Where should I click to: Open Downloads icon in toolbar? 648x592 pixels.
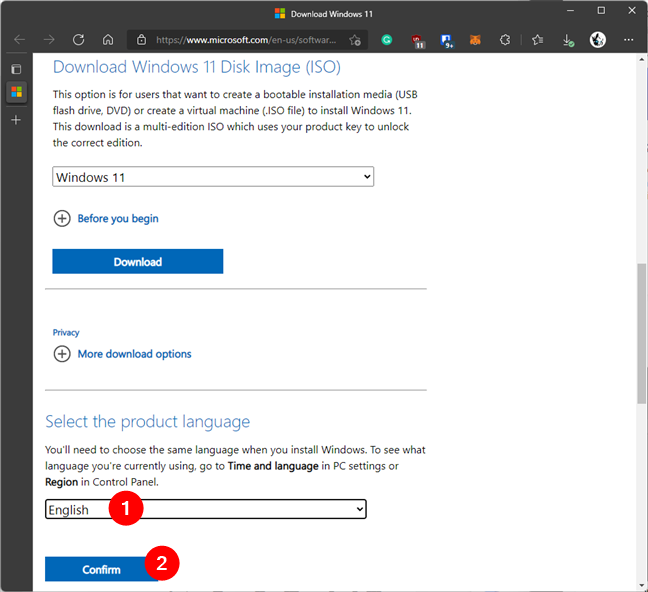pos(568,41)
